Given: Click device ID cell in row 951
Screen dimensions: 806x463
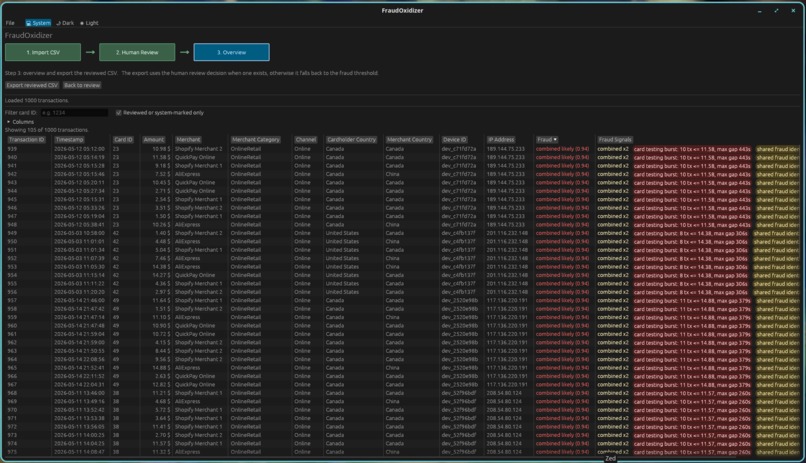Looking at the screenshot, I should pyautogui.click(x=459, y=250).
